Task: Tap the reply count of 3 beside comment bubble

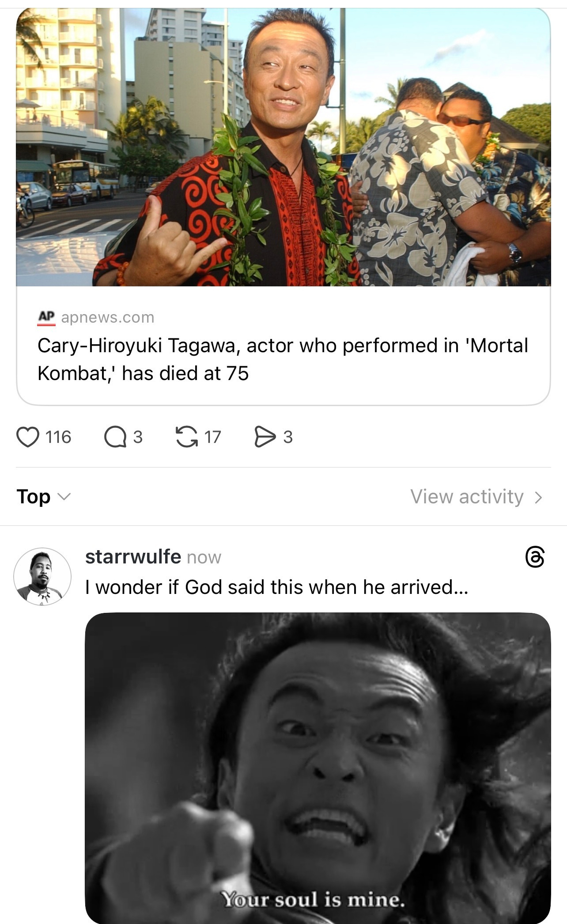Action: 138,437
